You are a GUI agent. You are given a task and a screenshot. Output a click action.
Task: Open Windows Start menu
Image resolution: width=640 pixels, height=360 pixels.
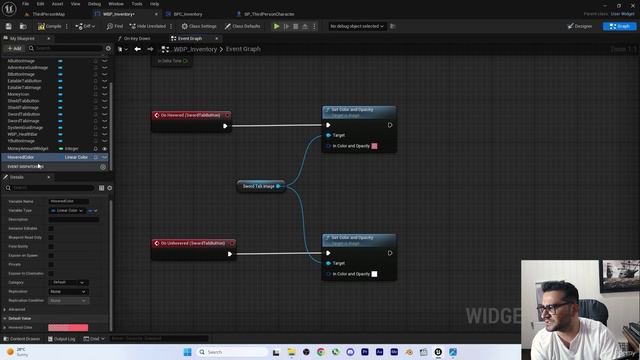187,352
